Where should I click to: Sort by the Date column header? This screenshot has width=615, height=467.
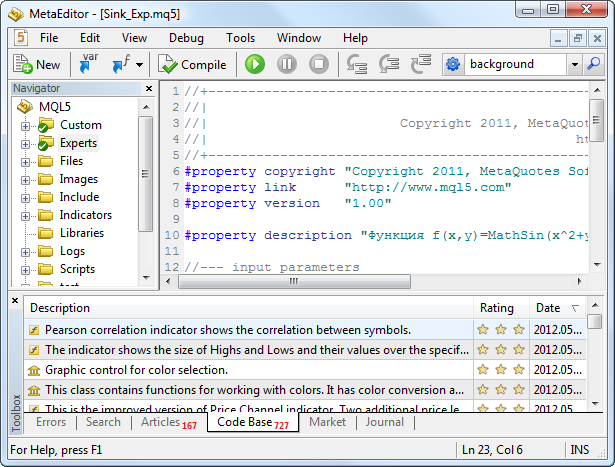(x=558, y=308)
